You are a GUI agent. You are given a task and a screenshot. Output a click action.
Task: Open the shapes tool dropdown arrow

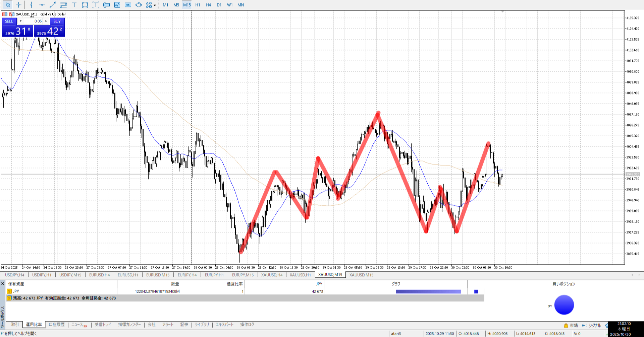coord(155,5)
